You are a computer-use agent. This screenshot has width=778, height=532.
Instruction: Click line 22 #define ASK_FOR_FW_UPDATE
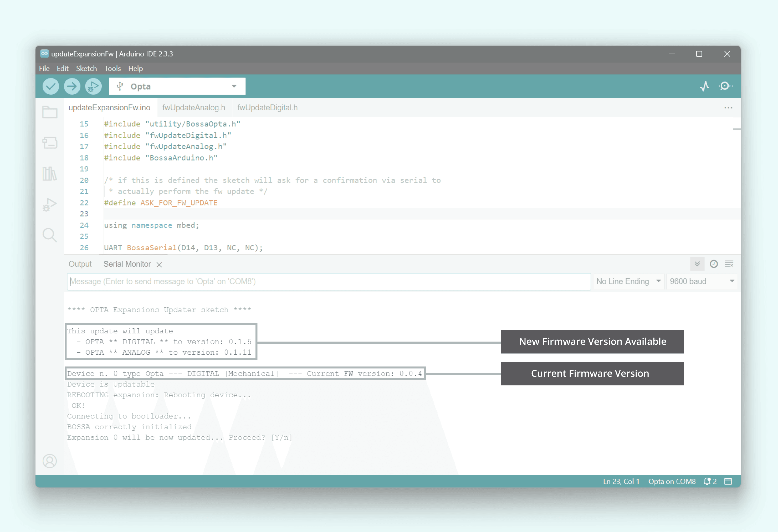[x=161, y=203]
